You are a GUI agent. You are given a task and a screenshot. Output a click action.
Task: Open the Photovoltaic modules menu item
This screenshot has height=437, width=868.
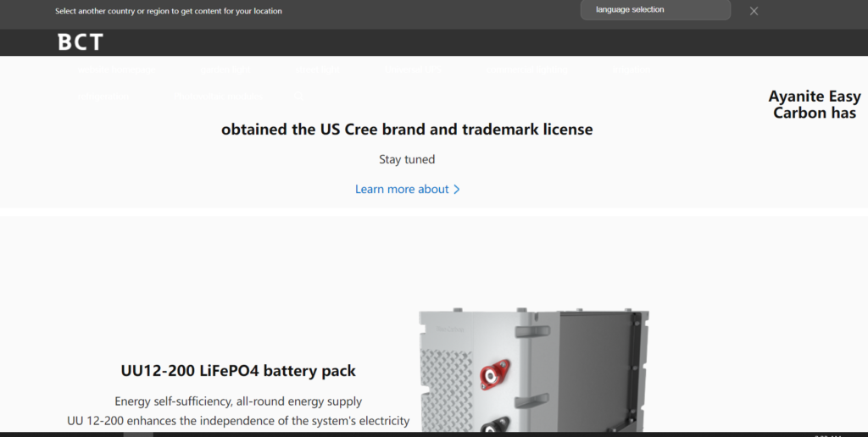pos(218,97)
